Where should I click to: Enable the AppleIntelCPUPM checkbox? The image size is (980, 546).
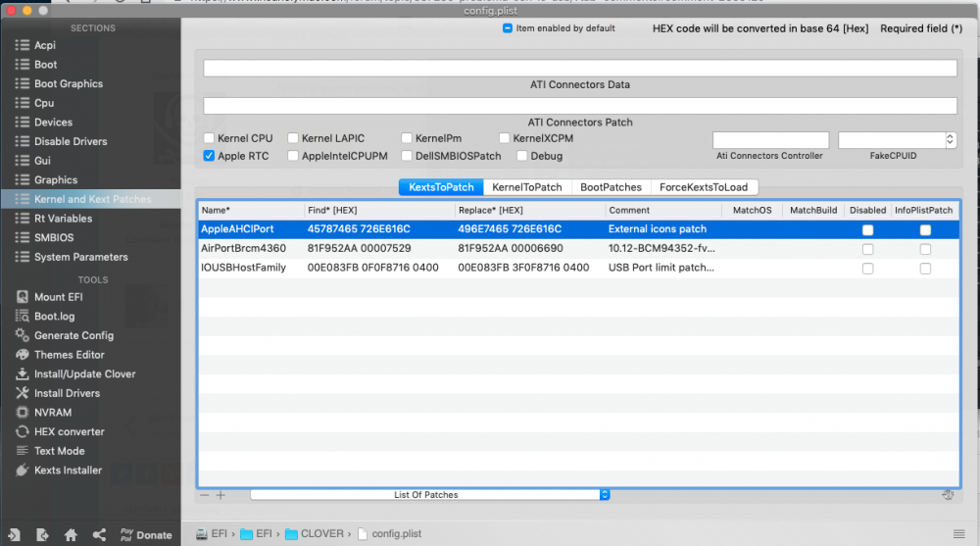tap(293, 156)
